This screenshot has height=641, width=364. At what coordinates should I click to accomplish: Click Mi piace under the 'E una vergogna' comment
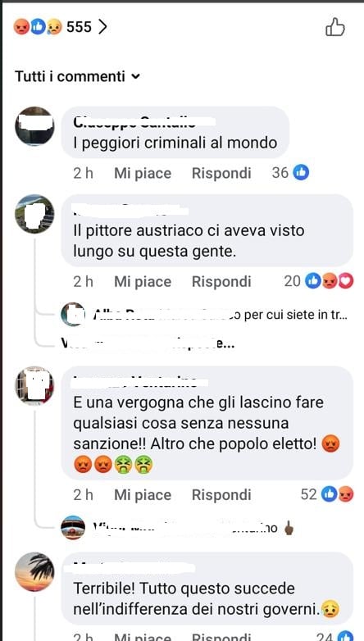coord(143,495)
